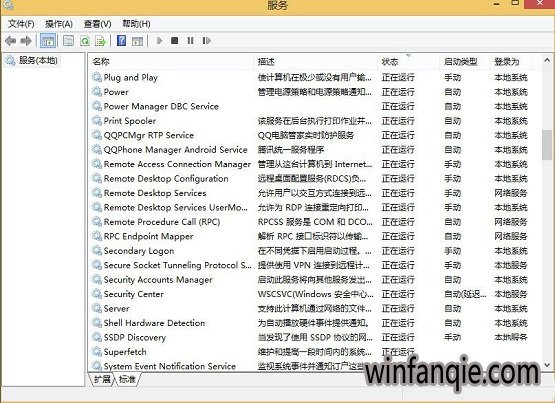The image size is (555, 403).
Task: Open the 查看(V) menu
Action: (x=97, y=24)
